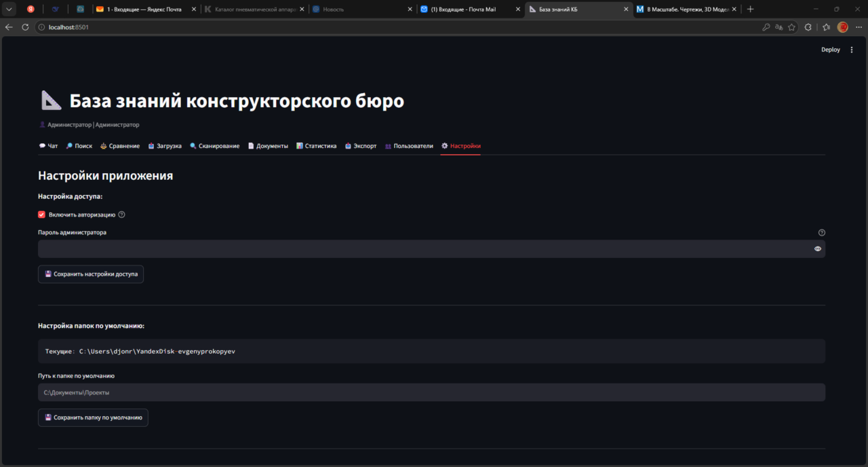Screen dimensions: 868x467
Task: Open the password manager key icon
Action: 766,27
